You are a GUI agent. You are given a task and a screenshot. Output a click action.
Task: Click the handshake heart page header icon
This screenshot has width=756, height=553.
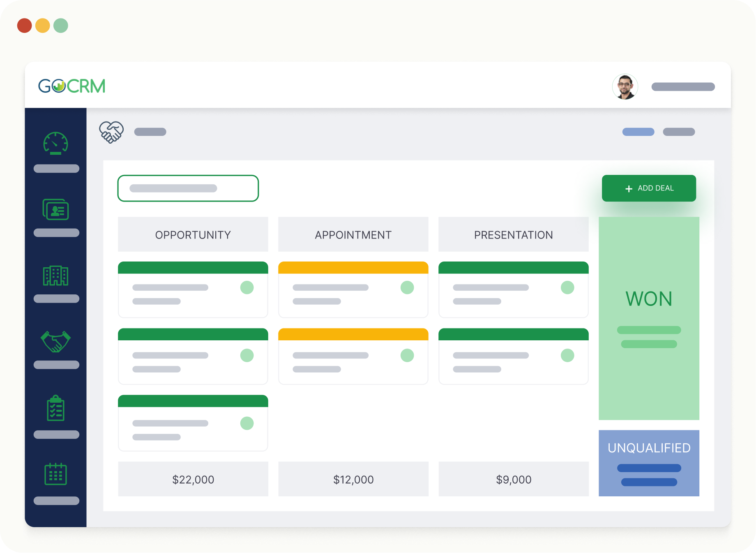(x=111, y=132)
